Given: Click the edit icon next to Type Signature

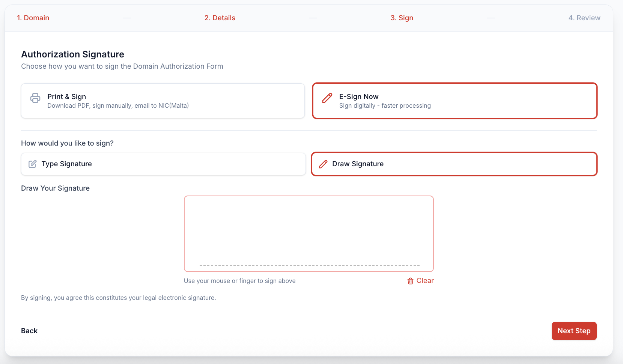Looking at the screenshot, I should pyautogui.click(x=33, y=164).
